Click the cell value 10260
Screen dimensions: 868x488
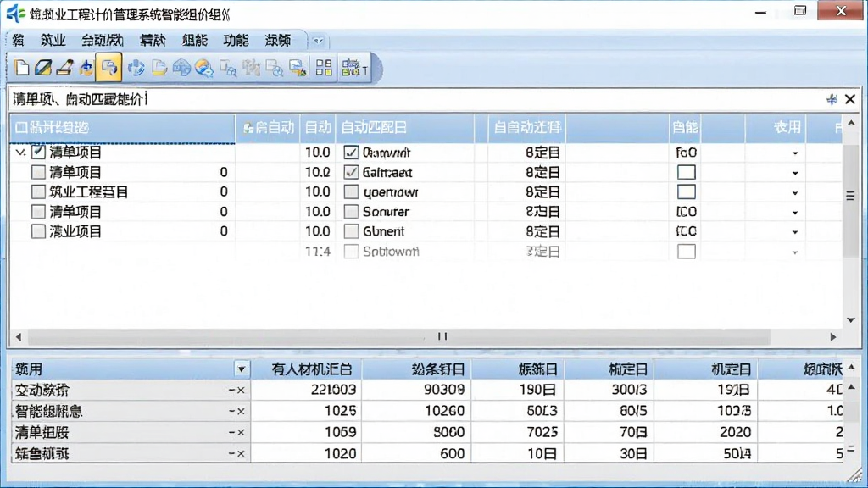444,411
